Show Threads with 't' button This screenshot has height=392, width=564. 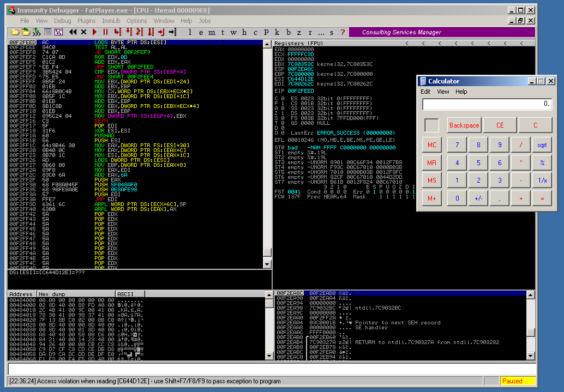(x=223, y=32)
